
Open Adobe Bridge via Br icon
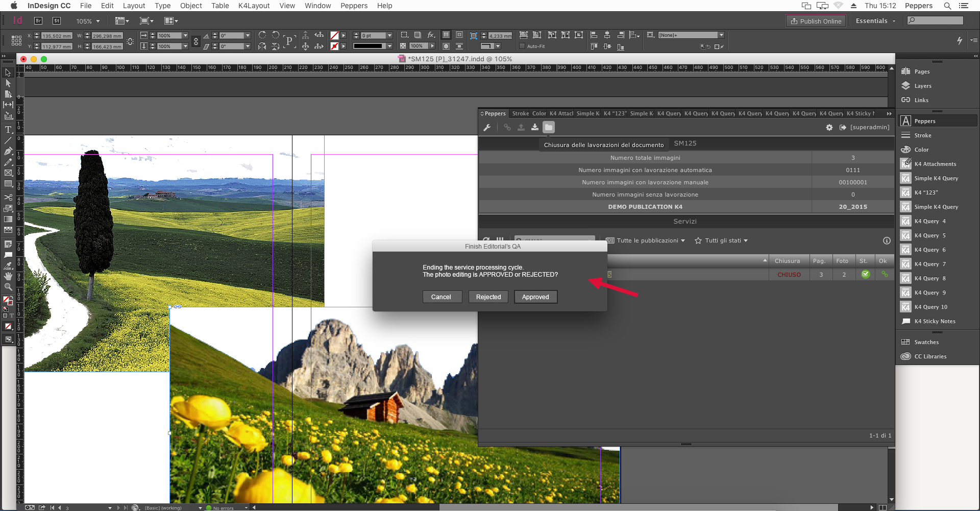(38, 21)
